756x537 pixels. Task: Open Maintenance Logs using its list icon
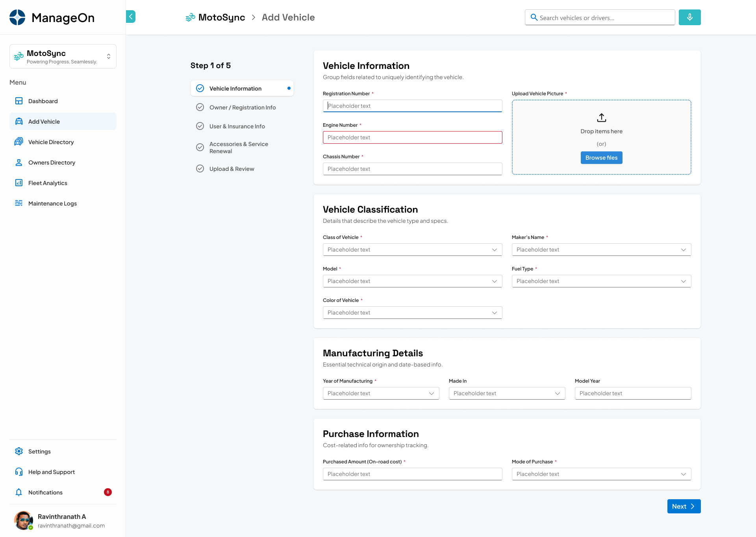19,203
